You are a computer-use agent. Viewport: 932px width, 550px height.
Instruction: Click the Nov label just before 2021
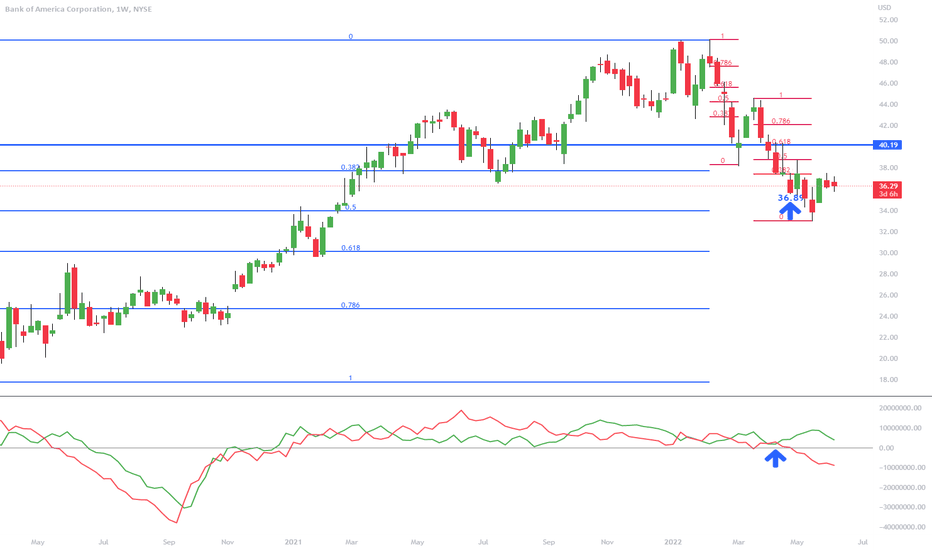click(227, 542)
